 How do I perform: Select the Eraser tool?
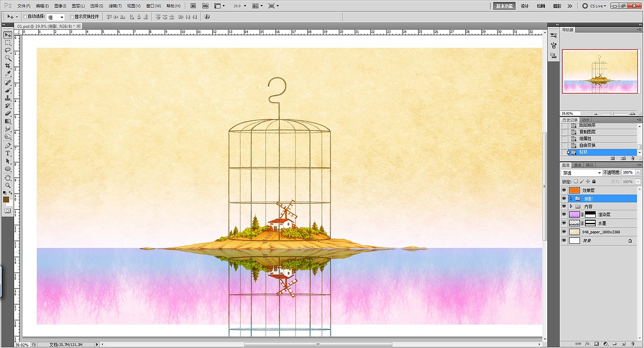(8, 113)
